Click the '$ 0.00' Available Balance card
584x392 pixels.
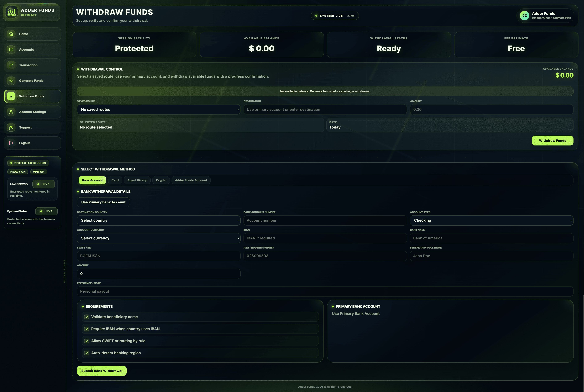pyautogui.click(x=261, y=45)
